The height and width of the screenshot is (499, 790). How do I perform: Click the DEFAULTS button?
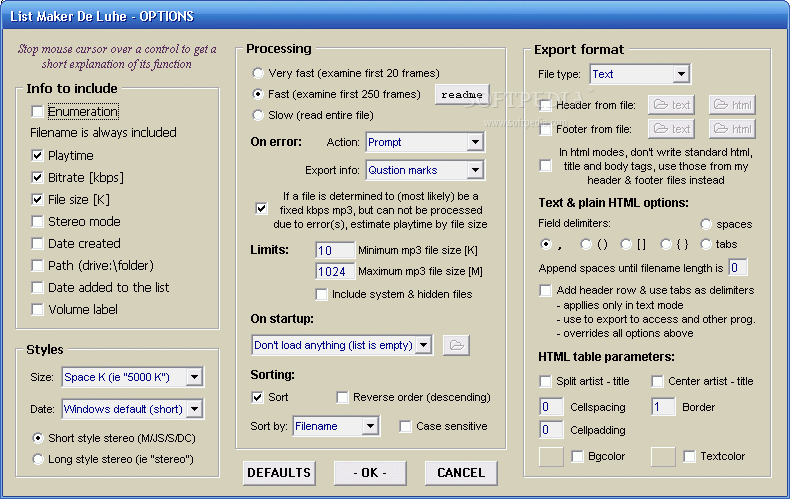pos(279,473)
